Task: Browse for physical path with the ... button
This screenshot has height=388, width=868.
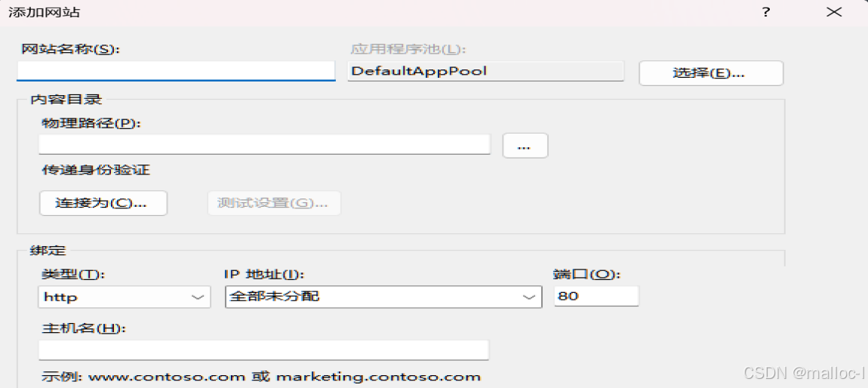Action: pos(525,146)
